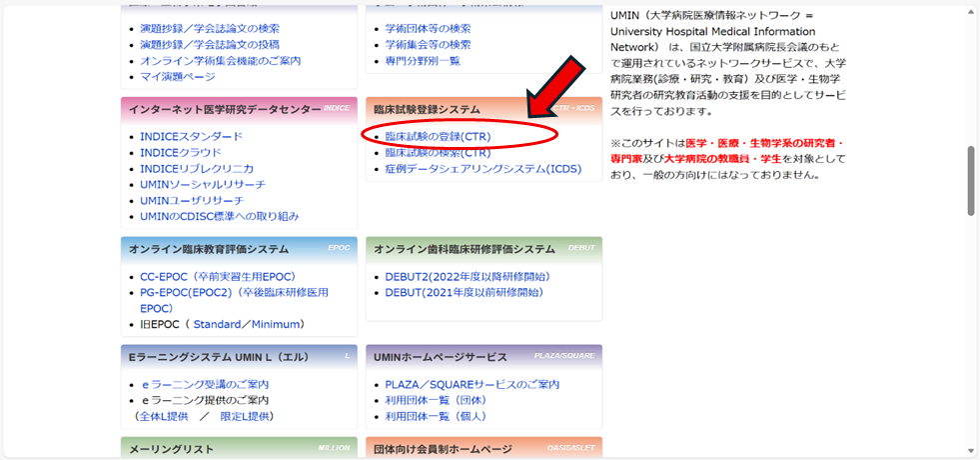Open the eラーニング受講のご案内 link
Viewport: 980px width, 460px height.
[x=204, y=384]
